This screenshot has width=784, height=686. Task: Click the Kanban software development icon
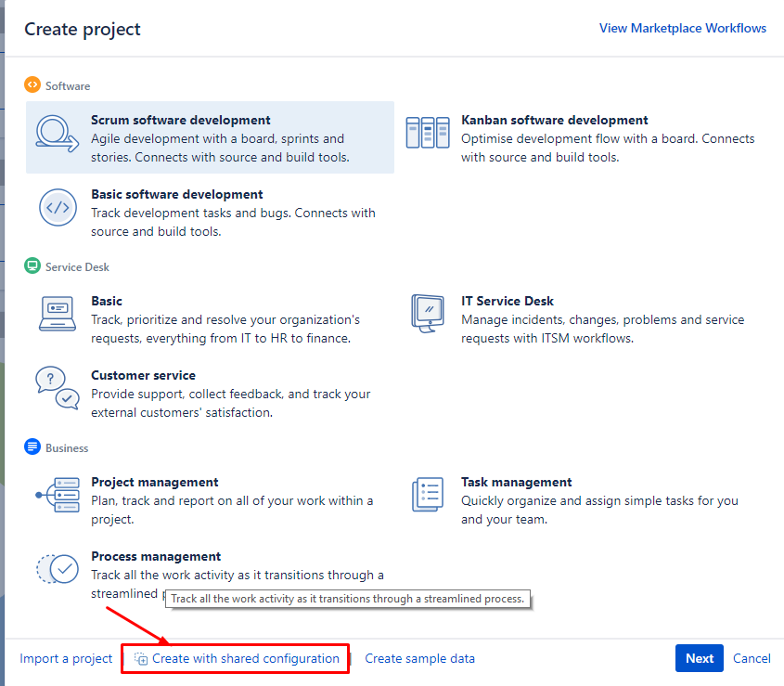(x=427, y=132)
